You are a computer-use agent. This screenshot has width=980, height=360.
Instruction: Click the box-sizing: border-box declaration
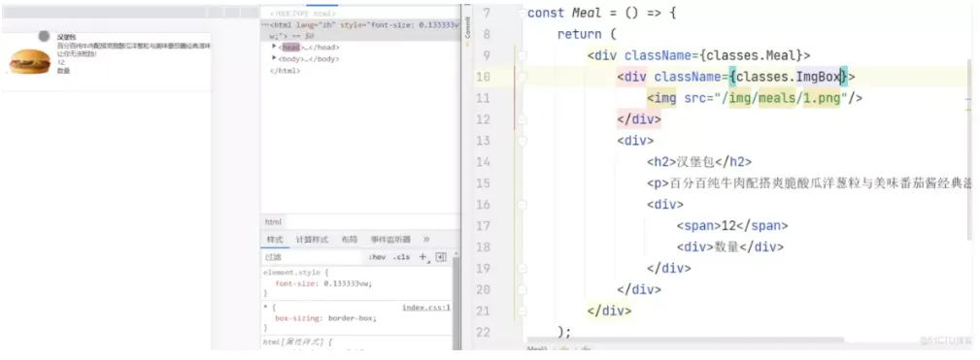point(325,317)
